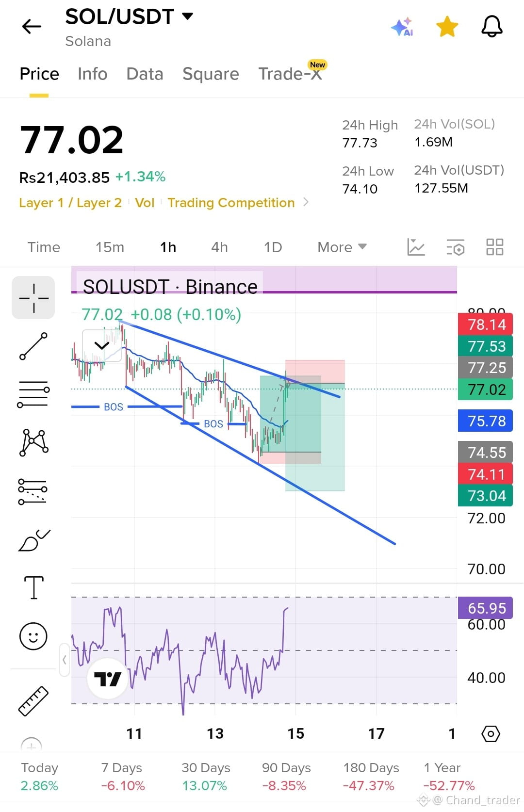Select the 1h interval
Screen dimensions: 524x812
(168, 247)
